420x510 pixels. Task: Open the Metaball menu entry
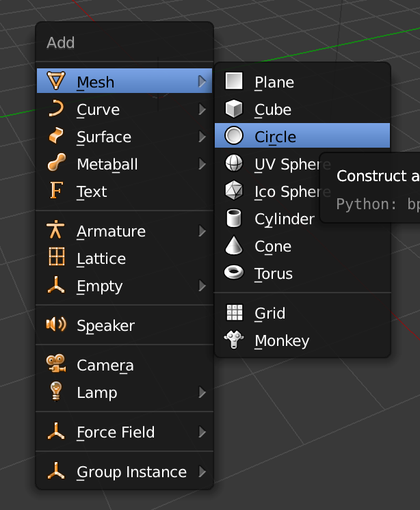pyautogui.click(x=107, y=164)
